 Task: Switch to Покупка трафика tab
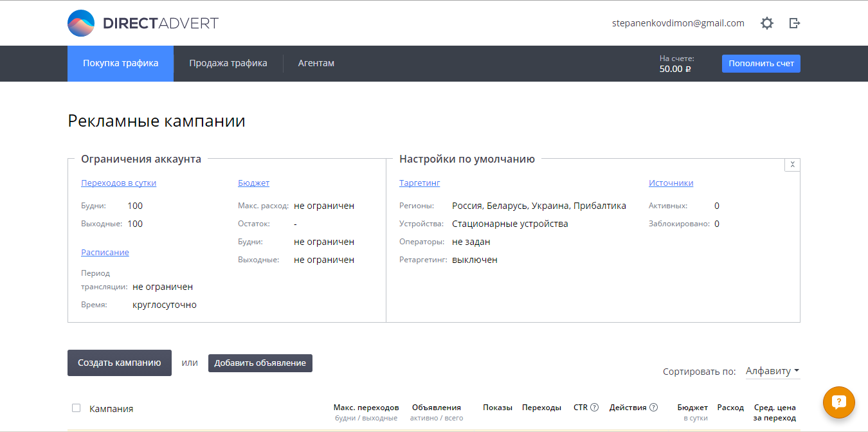120,64
